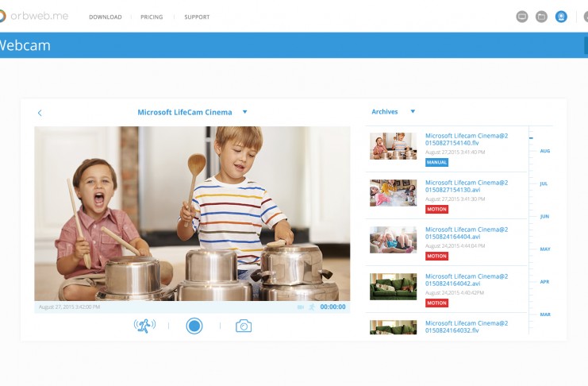The height and width of the screenshot is (386, 588).
Task: Start recording with the blue record button
Action: [x=194, y=326]
